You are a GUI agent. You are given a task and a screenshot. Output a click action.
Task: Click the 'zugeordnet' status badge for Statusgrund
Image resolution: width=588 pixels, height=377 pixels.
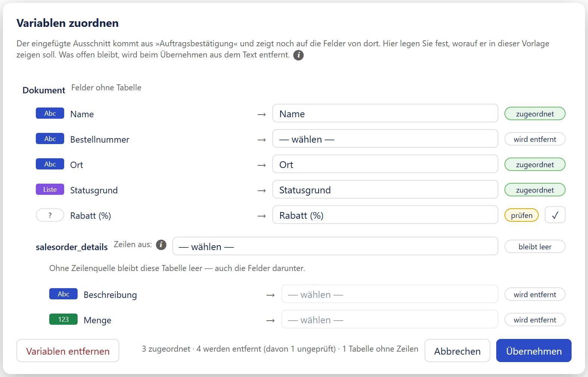pos(535,190)
